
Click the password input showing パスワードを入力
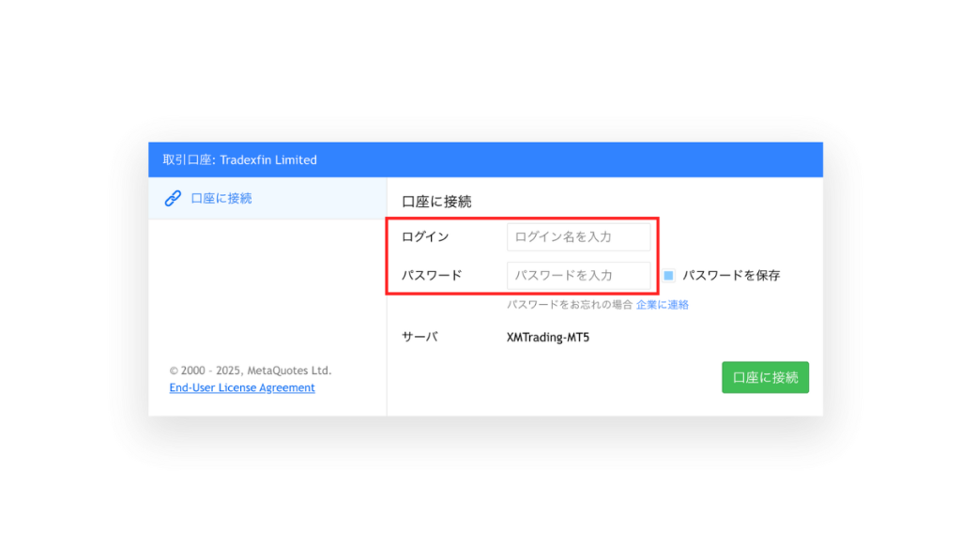[579, 275]
